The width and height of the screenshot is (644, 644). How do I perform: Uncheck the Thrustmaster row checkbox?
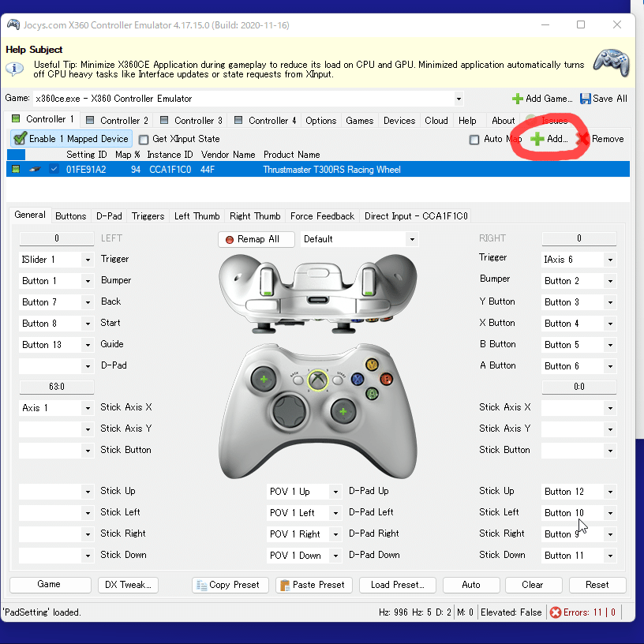click(54, 169)
